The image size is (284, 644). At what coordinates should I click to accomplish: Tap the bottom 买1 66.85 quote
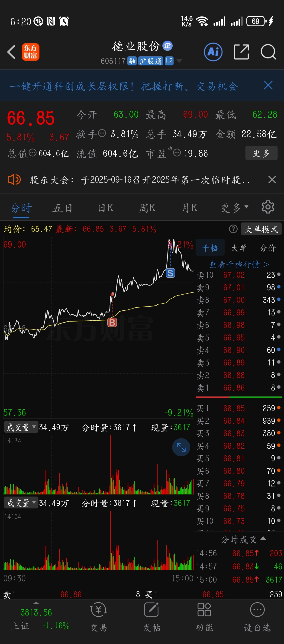click(x=213, y=594)
